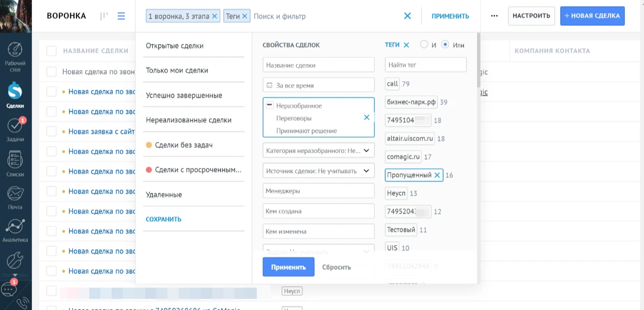Image resolution: width=644 pixels, height=310 pixels.
Task: Open the Списки section
Action: tap(15, 163)
